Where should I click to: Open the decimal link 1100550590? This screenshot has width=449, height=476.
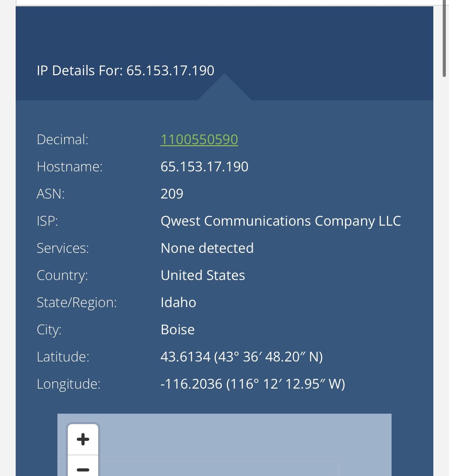tap(199, 139)
